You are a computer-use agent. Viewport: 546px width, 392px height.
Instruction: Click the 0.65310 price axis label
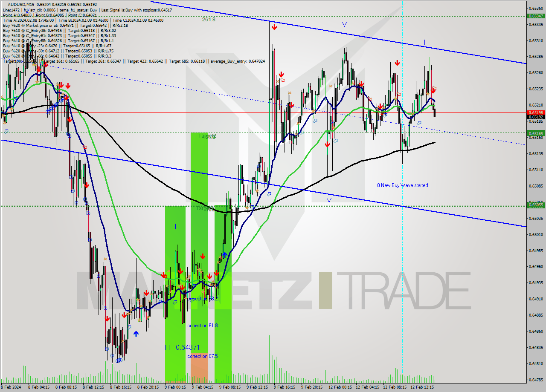536,40
